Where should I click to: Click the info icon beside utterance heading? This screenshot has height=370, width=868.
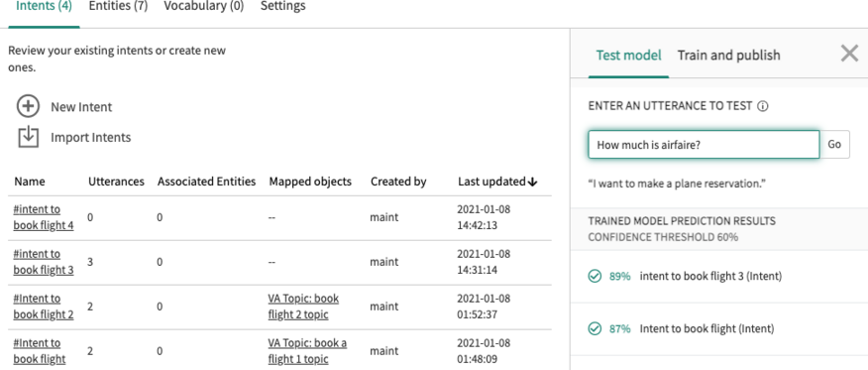click(762, 106)
